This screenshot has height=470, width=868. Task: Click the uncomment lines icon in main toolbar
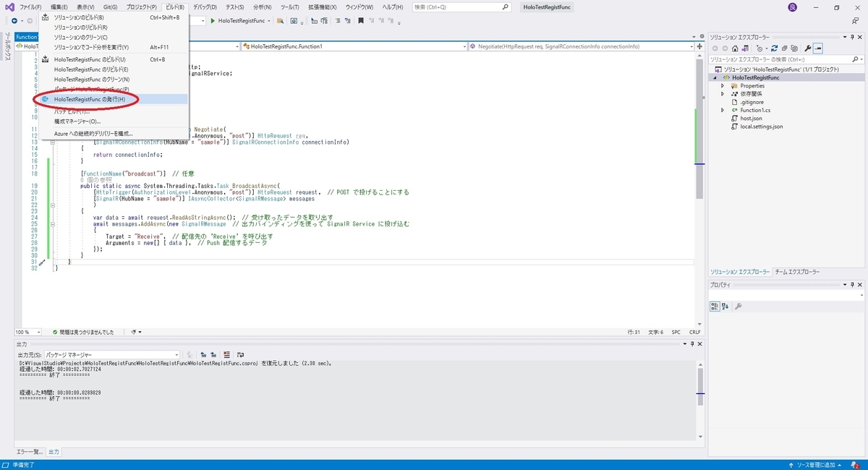coord(348,20)
